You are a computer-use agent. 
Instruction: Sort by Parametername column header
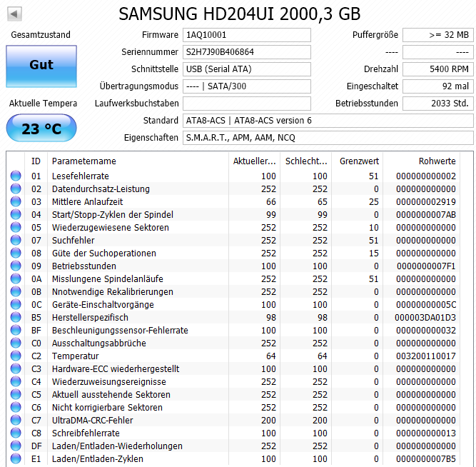point(138,161)
